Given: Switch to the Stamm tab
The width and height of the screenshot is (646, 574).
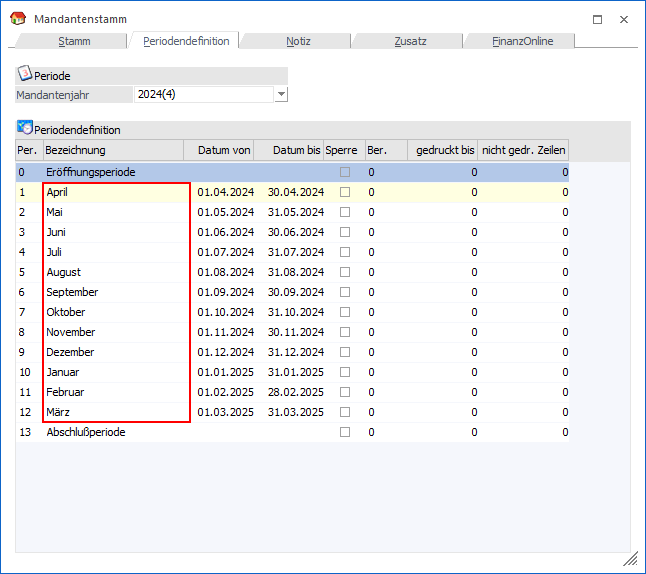Looking at the screenshot, I should pos(74,41).
